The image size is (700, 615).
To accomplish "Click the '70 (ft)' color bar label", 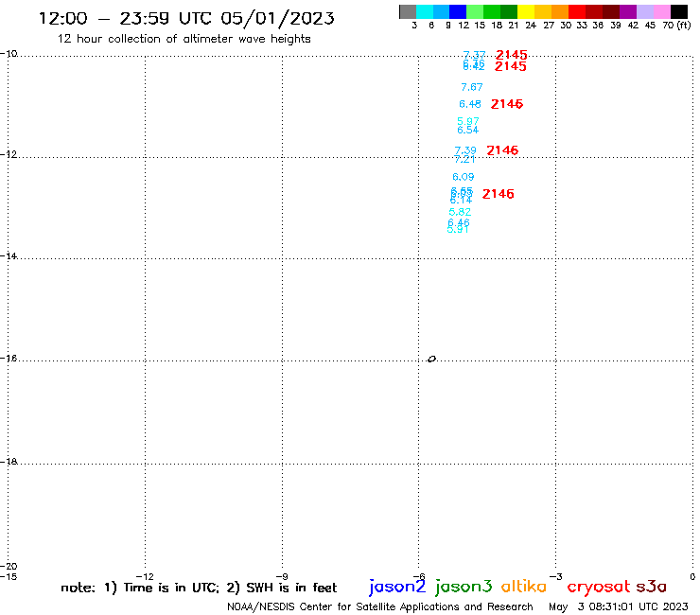I will click(x=676, y=26).
